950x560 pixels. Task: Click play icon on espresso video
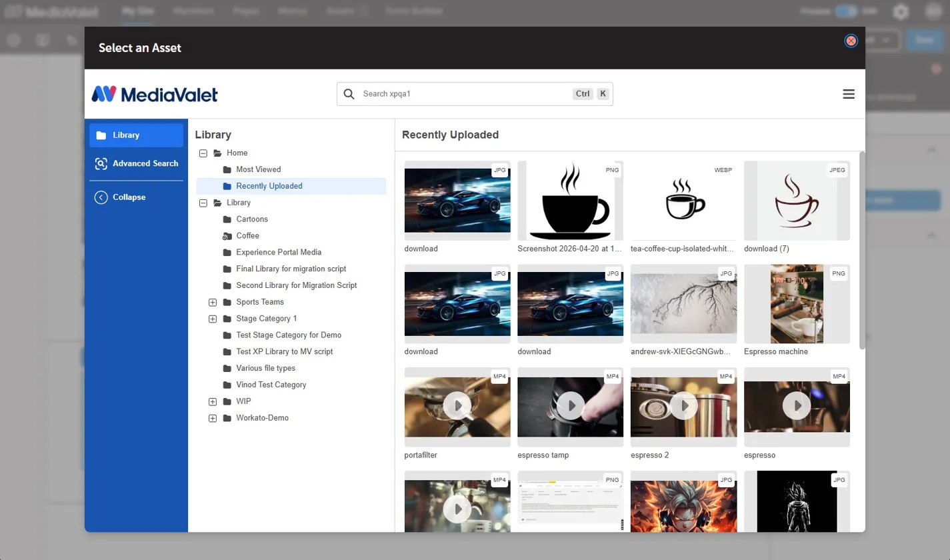797,405
